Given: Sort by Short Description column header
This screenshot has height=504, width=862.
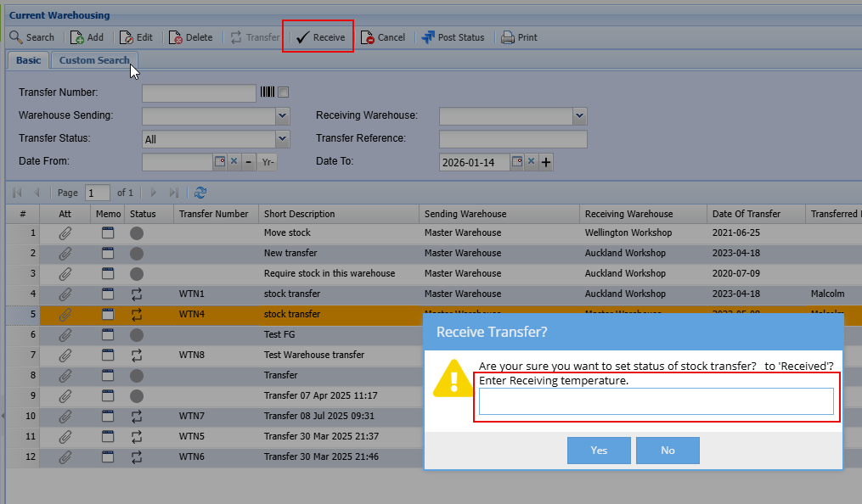Looking at the screenshot, I should tap(339, 214).
